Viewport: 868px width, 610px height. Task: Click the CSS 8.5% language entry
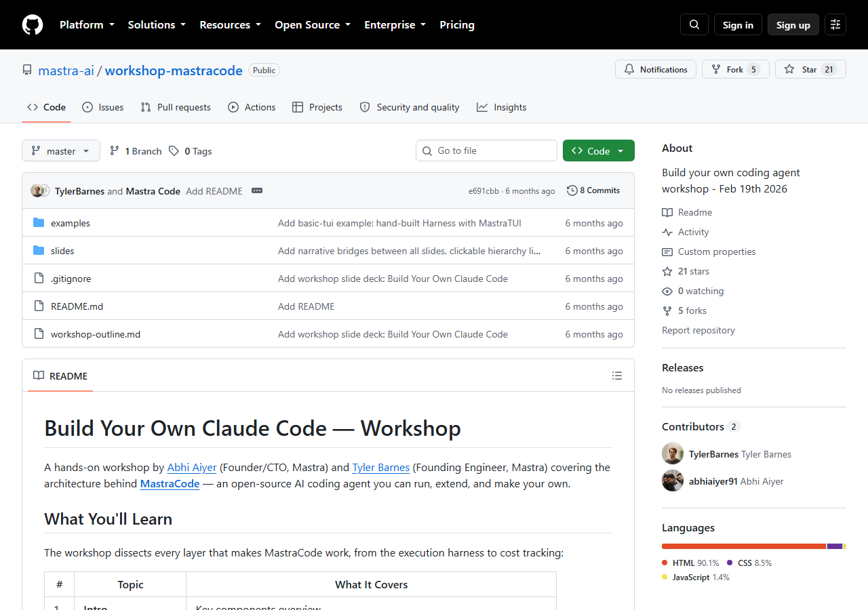coord(749,563)
